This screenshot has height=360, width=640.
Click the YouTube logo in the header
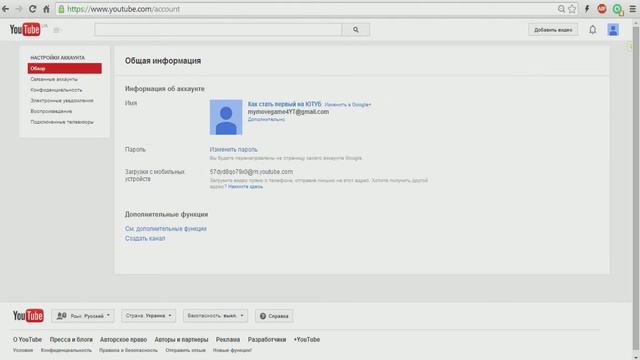[x=25, y=29]
